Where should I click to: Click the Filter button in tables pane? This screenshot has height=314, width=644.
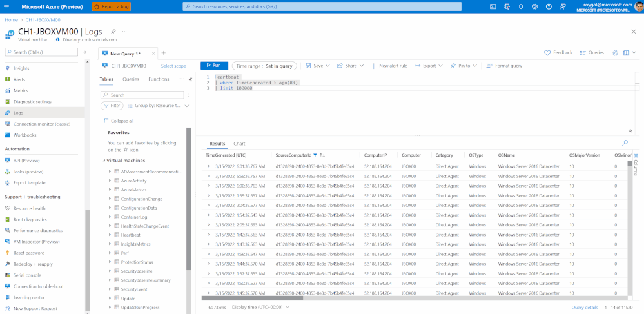[112, 106]
